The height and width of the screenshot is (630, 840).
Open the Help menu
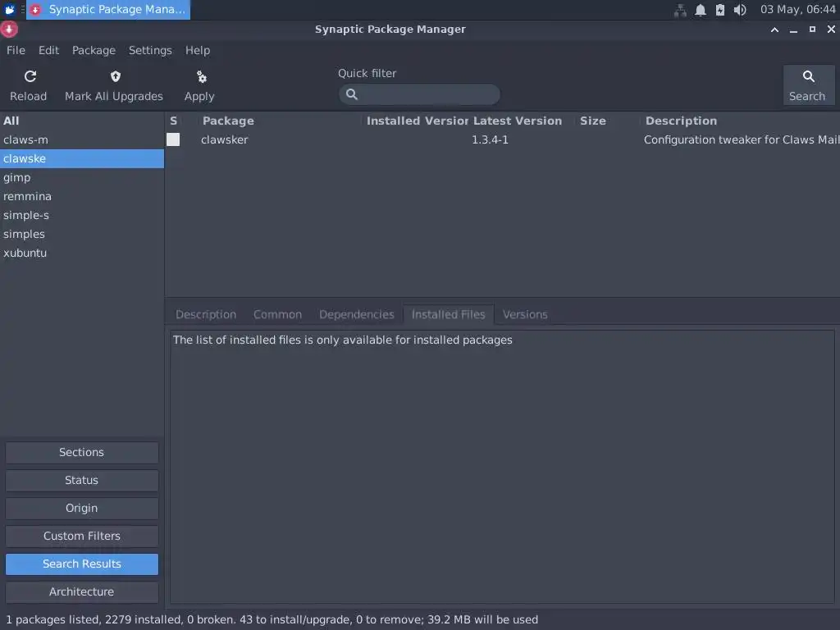coord(198,50)
